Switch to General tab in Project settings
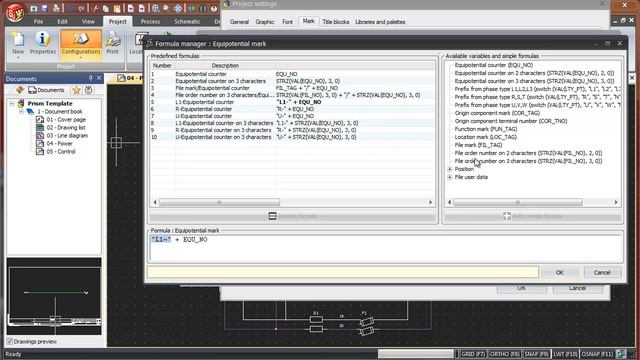640x360 pixels. (x=239, y=22)
